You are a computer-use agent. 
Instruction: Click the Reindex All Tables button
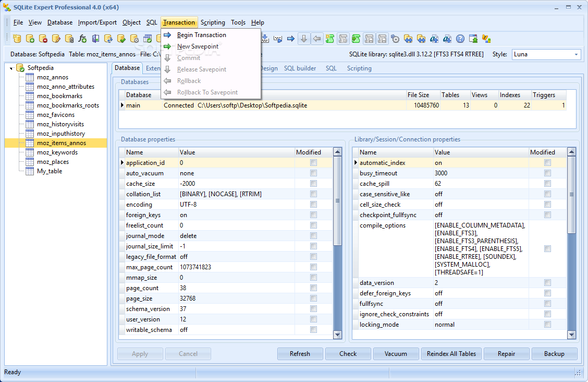[x=451, y=354]
